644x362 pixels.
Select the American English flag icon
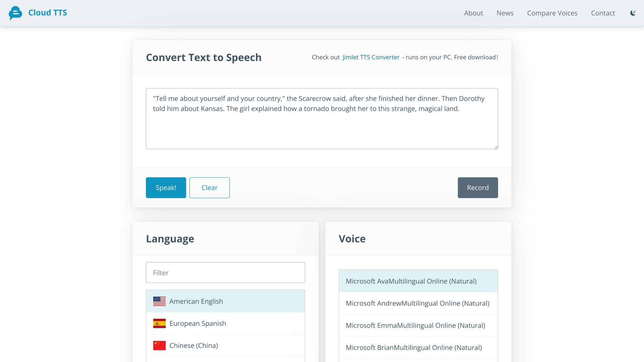click(159, 301)
